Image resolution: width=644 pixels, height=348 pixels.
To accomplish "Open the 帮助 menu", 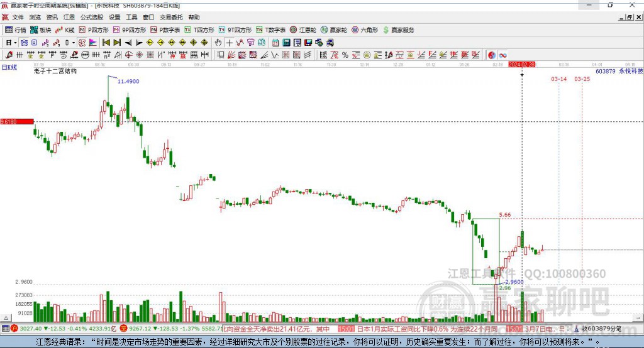I will click(194, 17).
